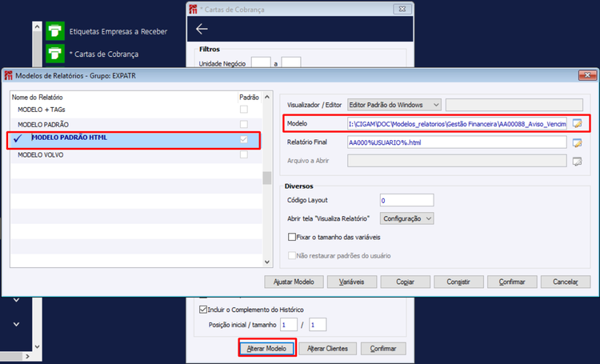Click first Unidade Negócio field
600x364 pixels.
pos(261,62)
